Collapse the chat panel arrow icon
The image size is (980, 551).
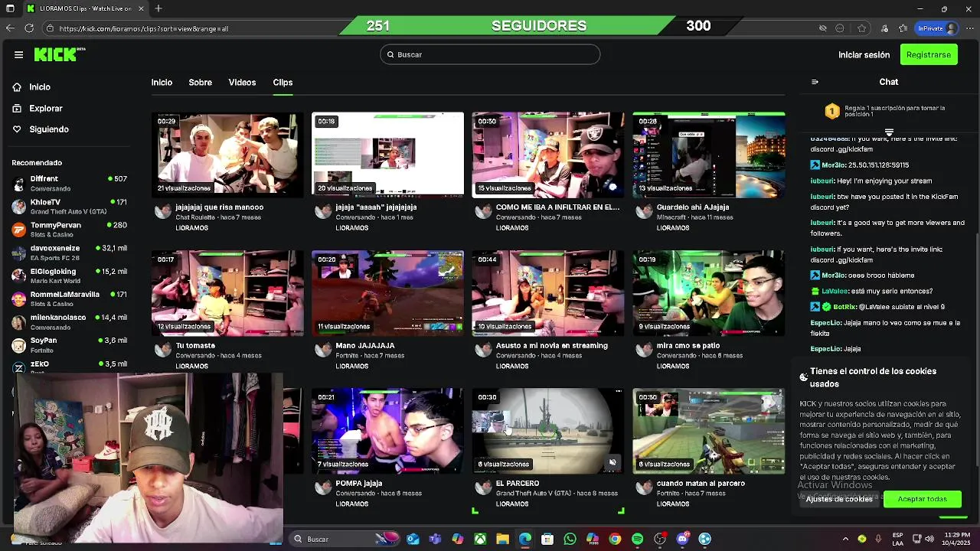(815, 82)
